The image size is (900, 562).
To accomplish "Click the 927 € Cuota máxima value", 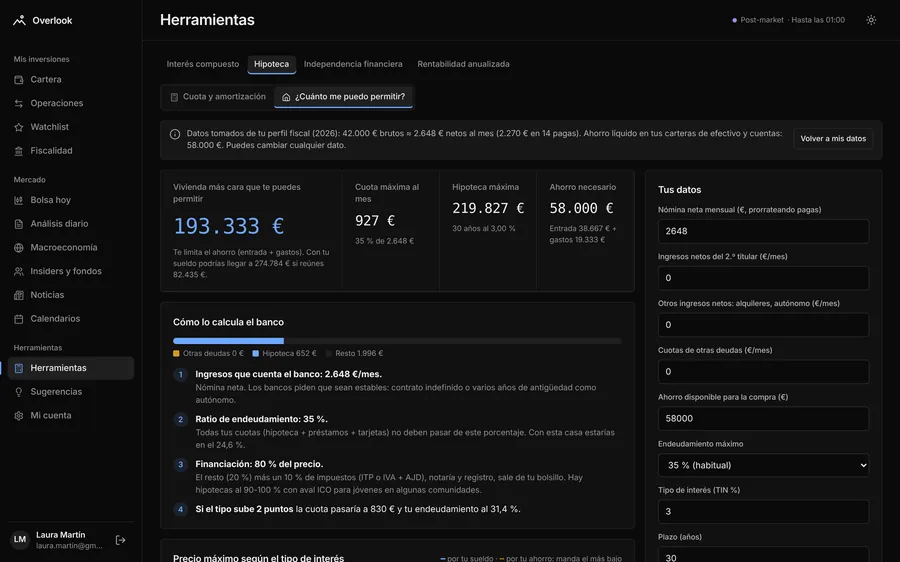I will coord(375,220).
